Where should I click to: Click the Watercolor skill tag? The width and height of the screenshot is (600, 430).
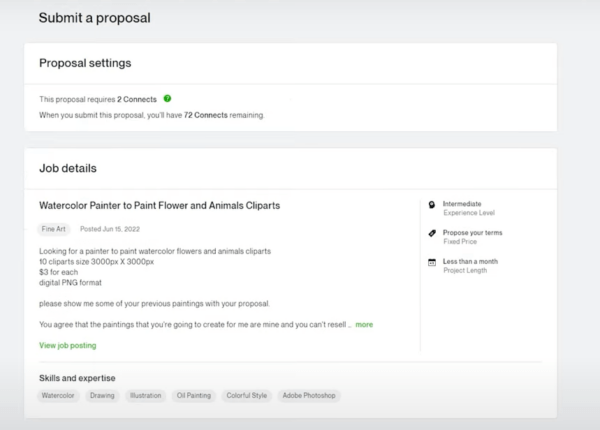[x=58, y=396]
